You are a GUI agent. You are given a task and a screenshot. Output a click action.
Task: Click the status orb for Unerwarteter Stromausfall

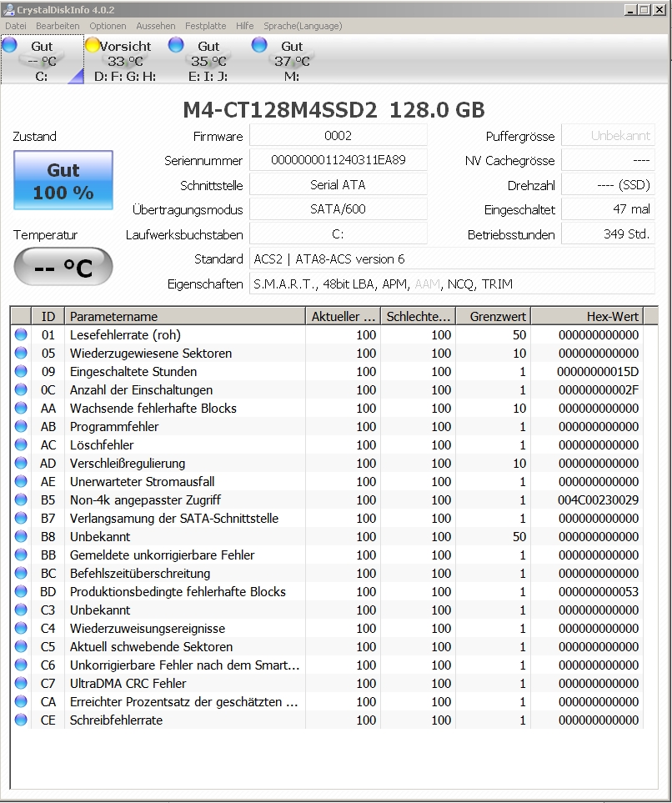pyautogui.click(x=21, y=481)
